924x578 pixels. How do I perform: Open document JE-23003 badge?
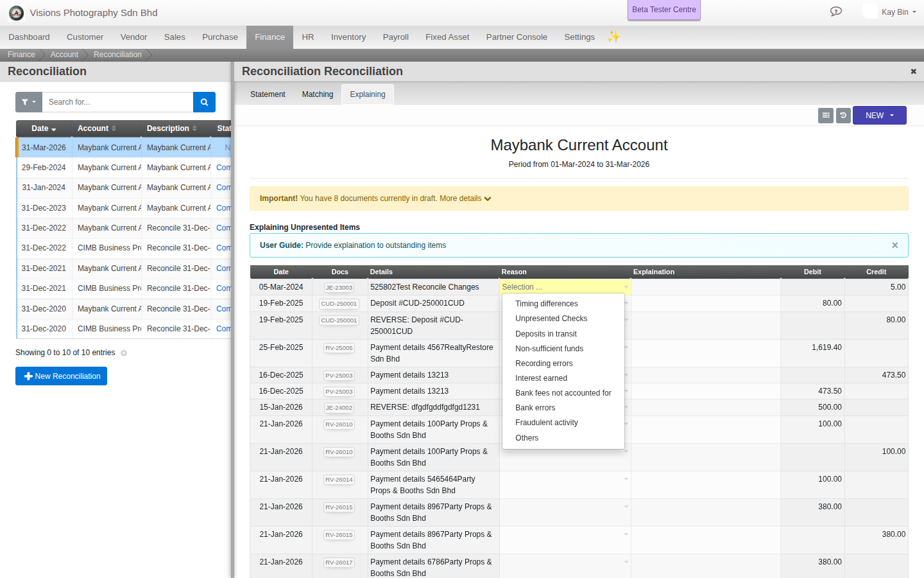(x=339, y=288)
